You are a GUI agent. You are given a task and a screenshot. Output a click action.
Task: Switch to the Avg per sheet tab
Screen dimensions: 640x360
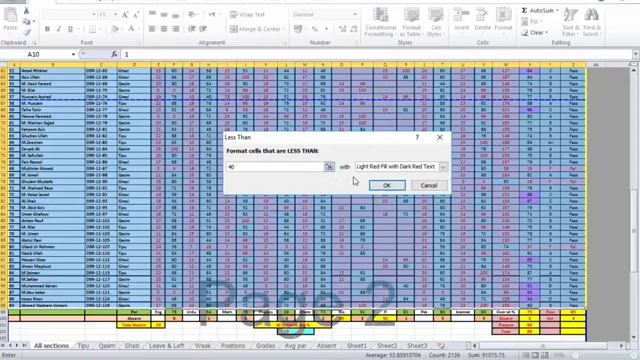296,346
